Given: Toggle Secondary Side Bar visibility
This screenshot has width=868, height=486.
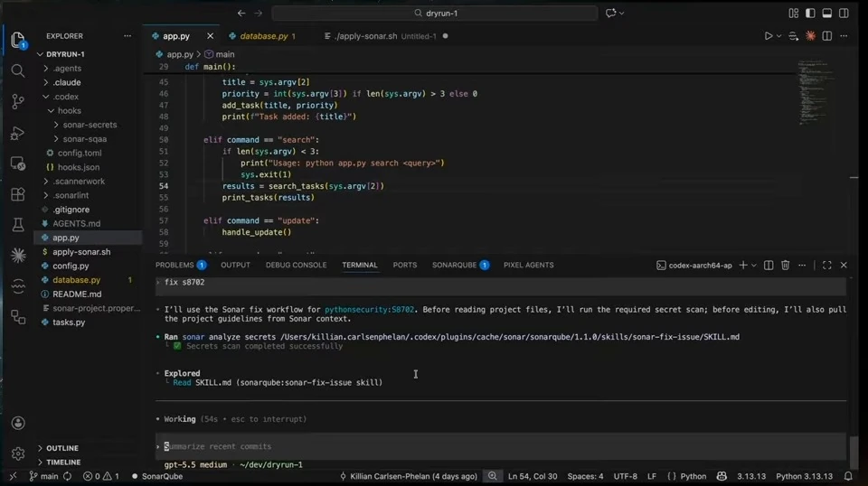Looking at the screenshot, I should click(x=844, y=13).
